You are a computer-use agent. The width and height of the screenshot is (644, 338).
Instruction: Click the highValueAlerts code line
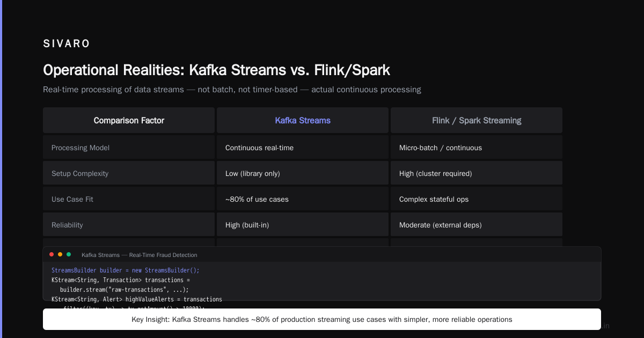click(137, 299)
